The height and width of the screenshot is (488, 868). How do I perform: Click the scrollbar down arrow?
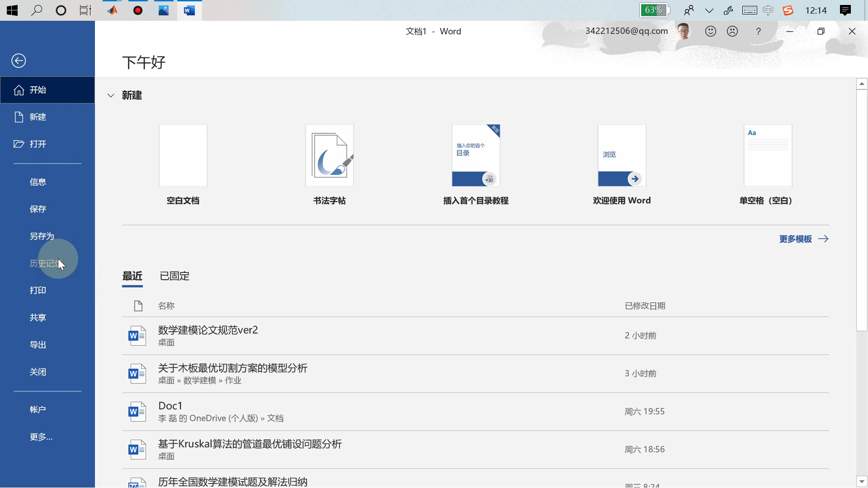(x=862, y=482)
